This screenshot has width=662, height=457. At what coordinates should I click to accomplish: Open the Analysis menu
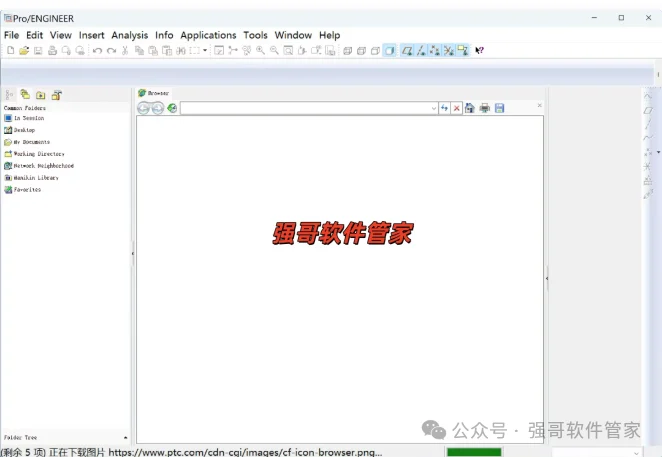130,35
